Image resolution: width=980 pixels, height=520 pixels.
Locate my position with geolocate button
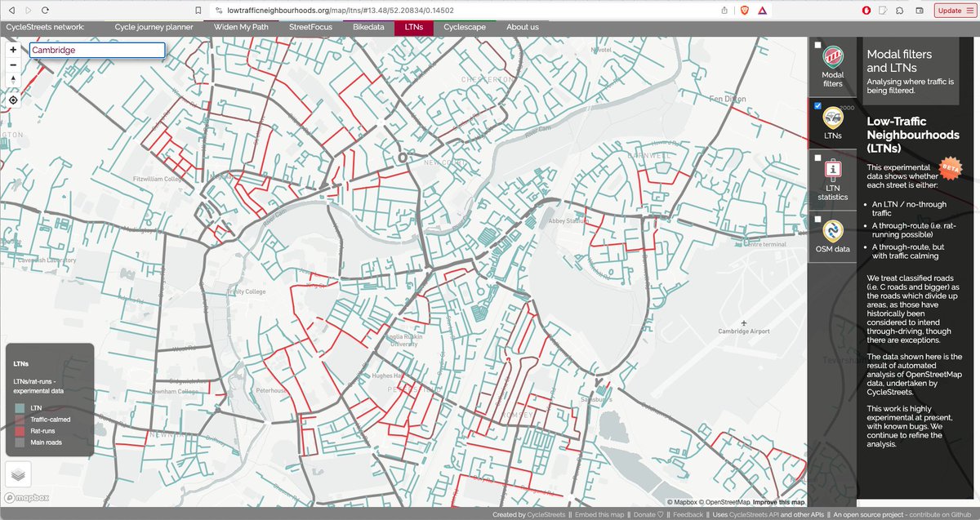click(x=13, y=100)
